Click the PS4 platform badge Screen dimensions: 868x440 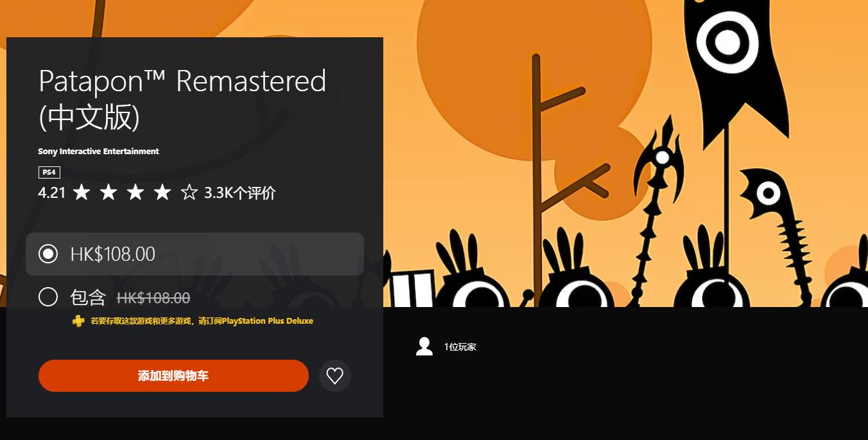point(49,172)
